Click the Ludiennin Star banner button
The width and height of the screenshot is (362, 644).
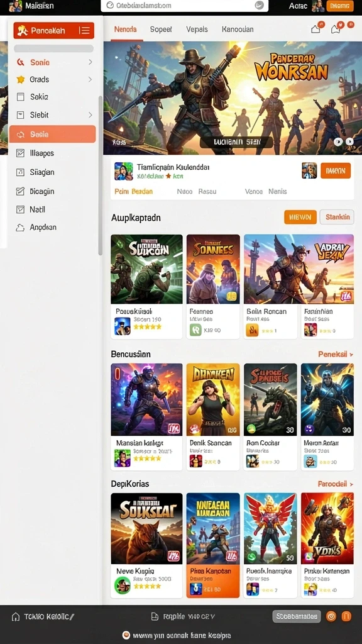point(236,142)
